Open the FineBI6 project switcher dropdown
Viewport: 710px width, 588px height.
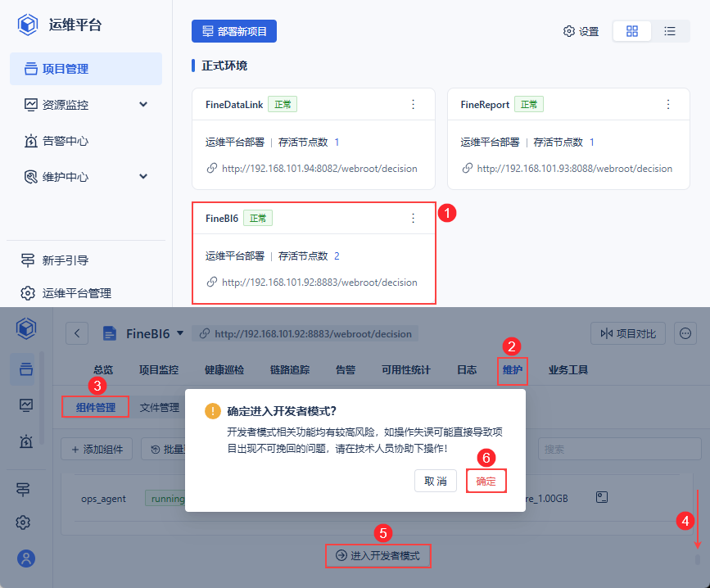click(180, 333)
